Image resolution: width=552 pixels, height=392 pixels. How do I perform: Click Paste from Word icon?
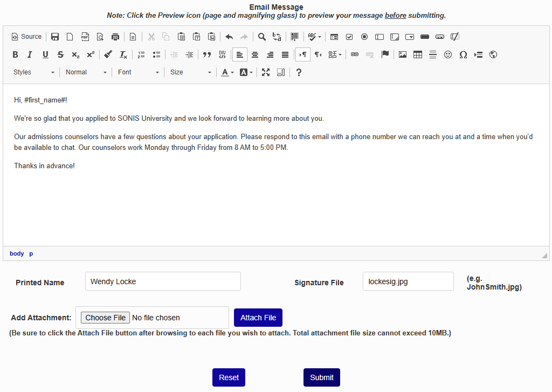coord(211,37)
